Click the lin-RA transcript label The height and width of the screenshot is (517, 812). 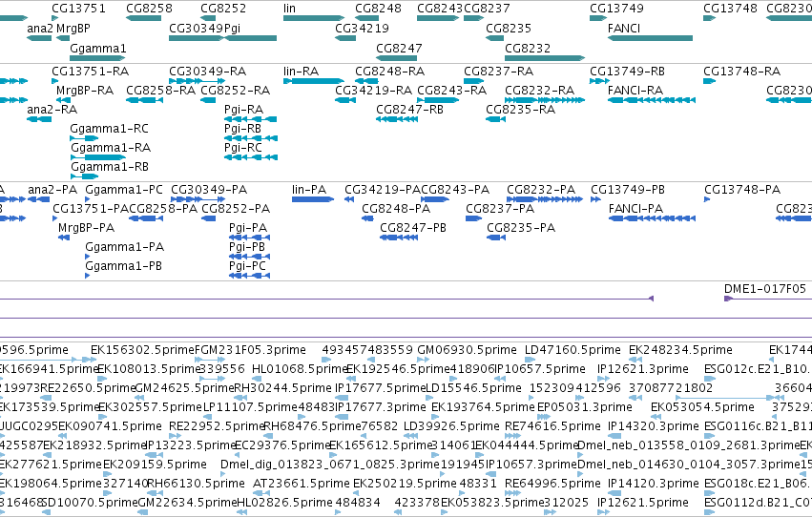pyautogui.click(x=302, y=72)
